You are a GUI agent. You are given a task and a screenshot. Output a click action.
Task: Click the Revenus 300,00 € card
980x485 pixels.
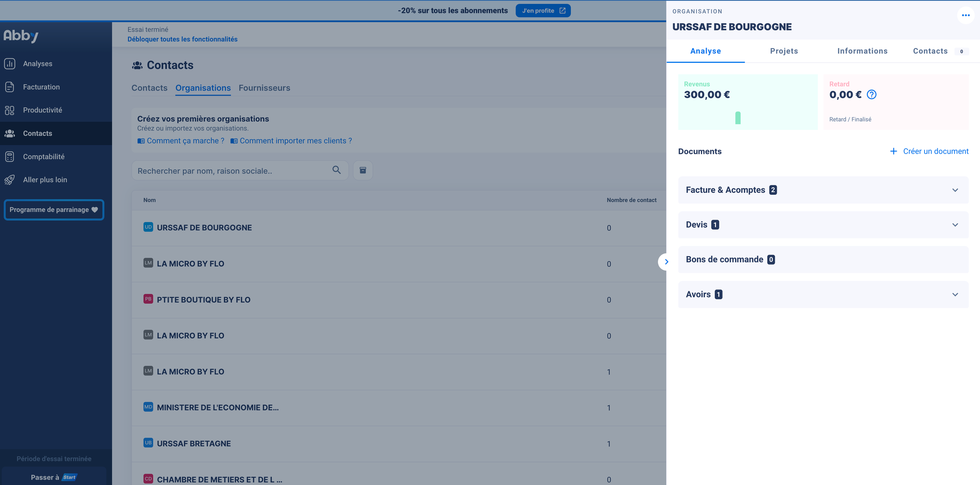(x=748, y=102)
